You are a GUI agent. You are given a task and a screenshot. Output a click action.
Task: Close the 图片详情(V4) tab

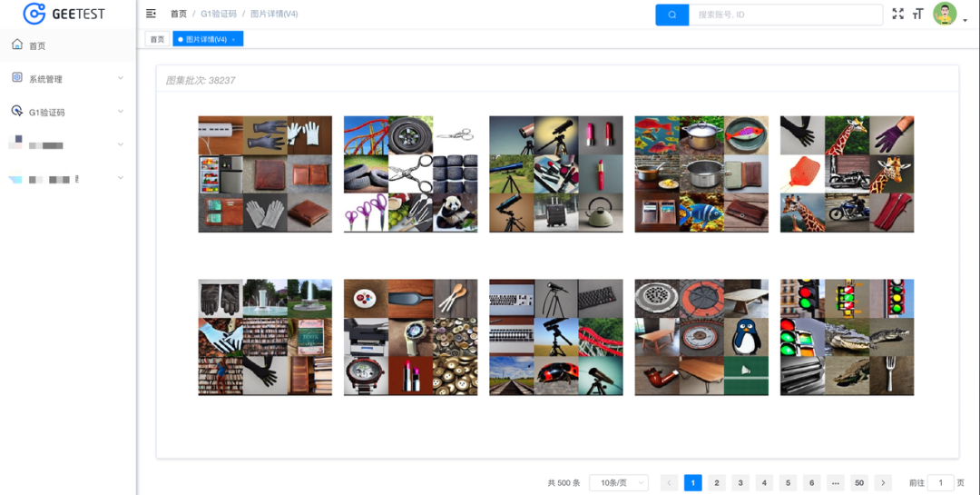(x=233, y=39)
